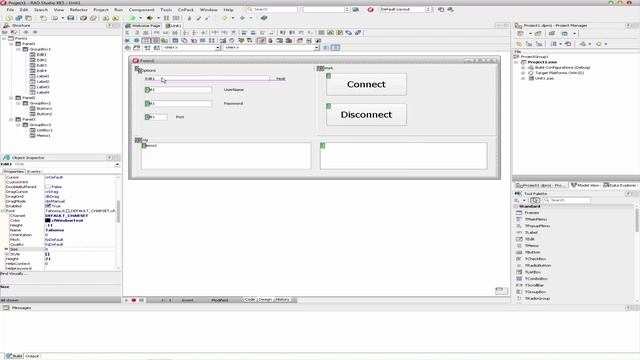
Task: Switch to the Welcome Page tab
Action: (x=143, y=26)
